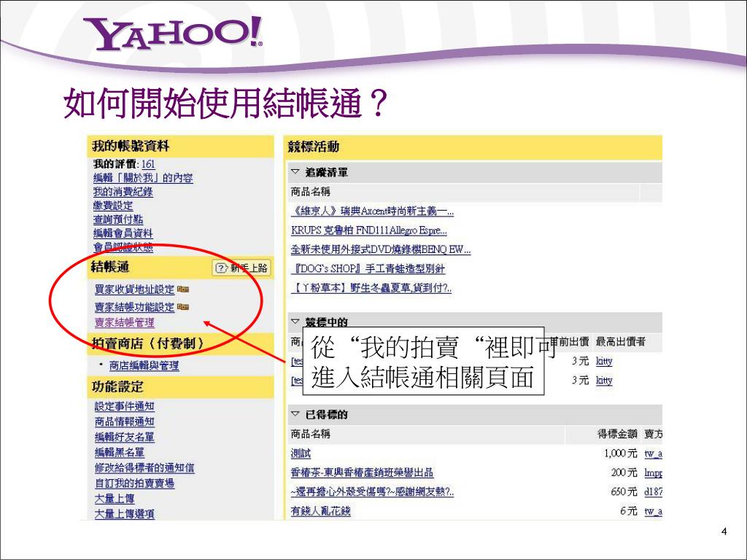Click the key icon beside 買家收貨地址設定
Viewport: 747px width, 560px height.
(183, 289)
